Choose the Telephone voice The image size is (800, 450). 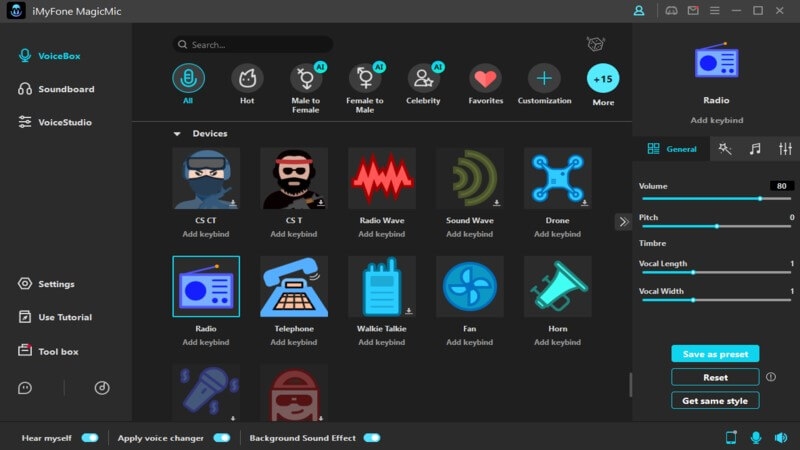tap(294, 287)
